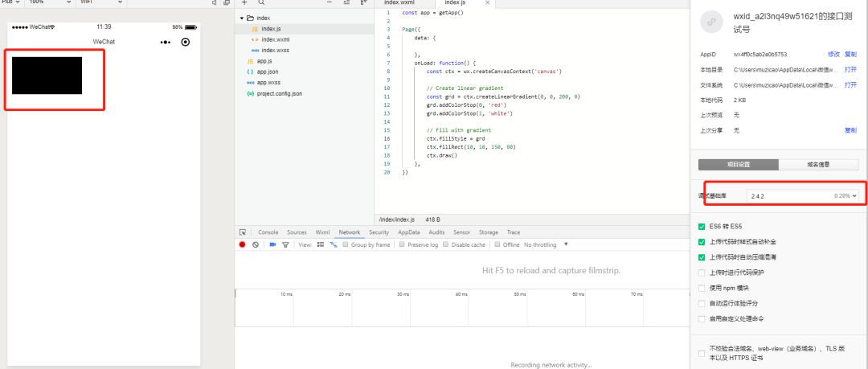Toggle the waterfall overview view icon
The width and height of the screenshot is (868, 369).
pos(334,244)
